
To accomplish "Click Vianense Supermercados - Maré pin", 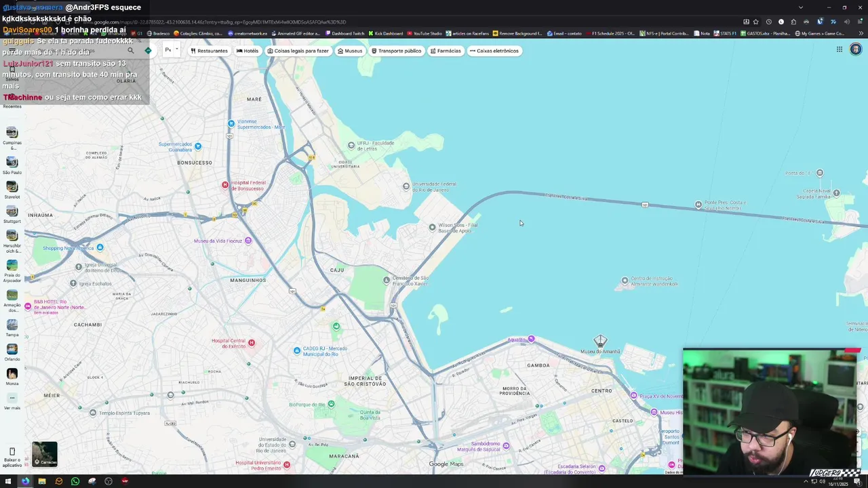I will (x=231, y=123).
